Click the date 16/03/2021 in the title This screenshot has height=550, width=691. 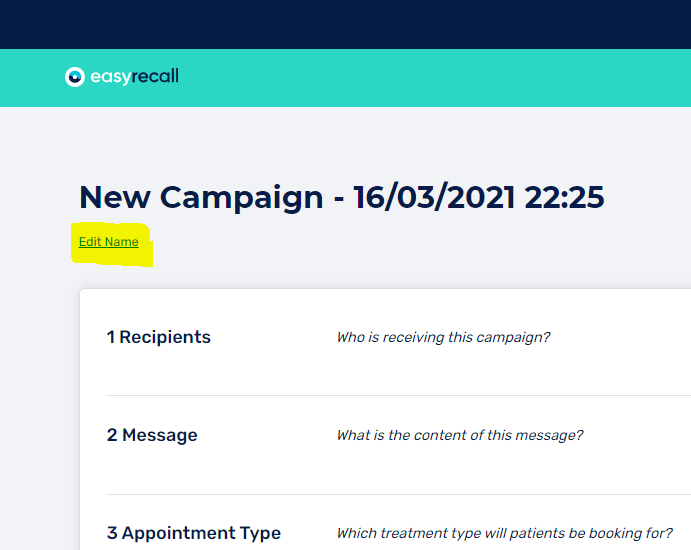433,197
